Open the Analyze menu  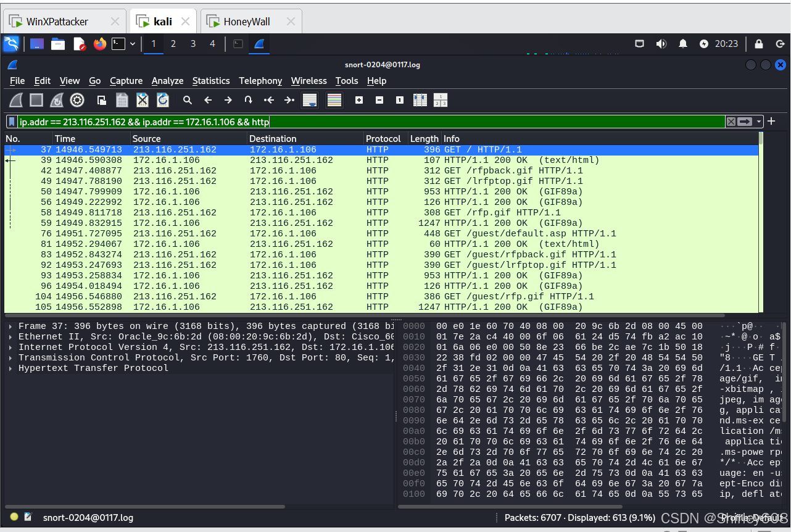[168, 81]
